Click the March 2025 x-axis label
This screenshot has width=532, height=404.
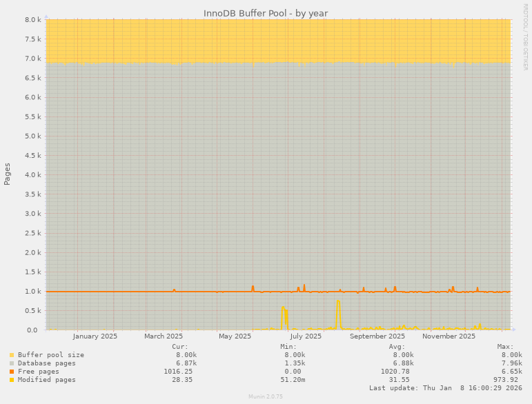pos(164,336)
